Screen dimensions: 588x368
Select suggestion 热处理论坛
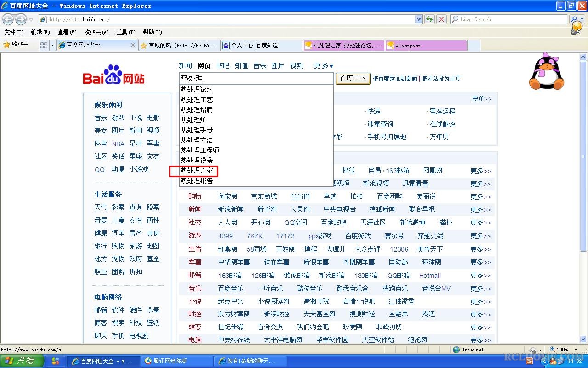[x=197, y=90]
